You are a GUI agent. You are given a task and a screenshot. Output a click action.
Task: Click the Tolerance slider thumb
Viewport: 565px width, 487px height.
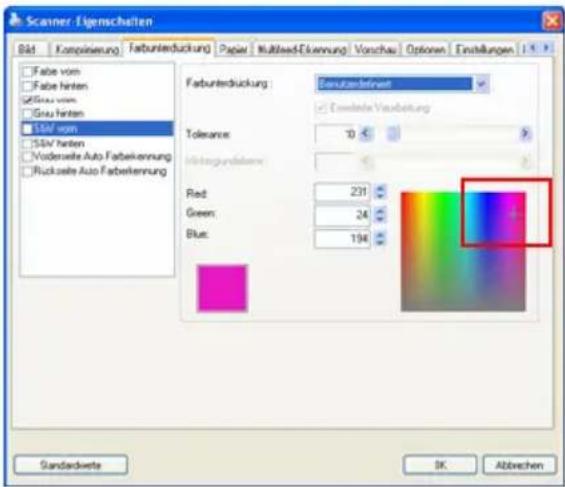pyautogui.click(x=393, y=134)
